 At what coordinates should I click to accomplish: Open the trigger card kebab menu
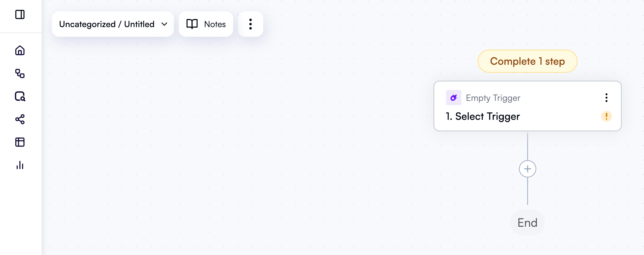click(606, 98)
